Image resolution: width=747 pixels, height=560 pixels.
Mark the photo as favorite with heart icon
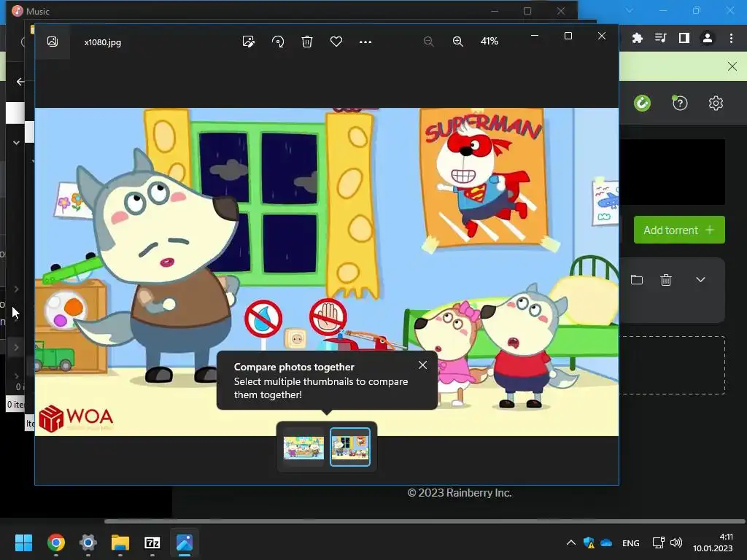pyautogui.click(x=336, y=42)
